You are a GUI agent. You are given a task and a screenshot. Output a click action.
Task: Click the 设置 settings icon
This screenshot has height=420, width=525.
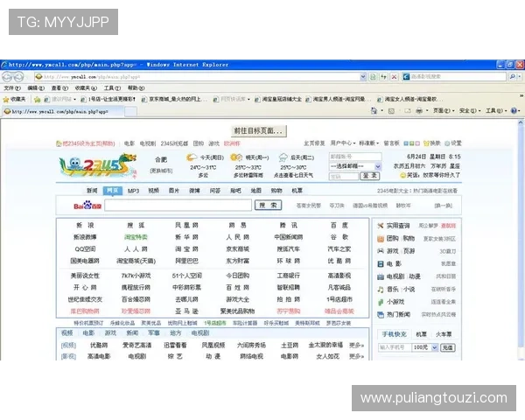coord(447,143)
